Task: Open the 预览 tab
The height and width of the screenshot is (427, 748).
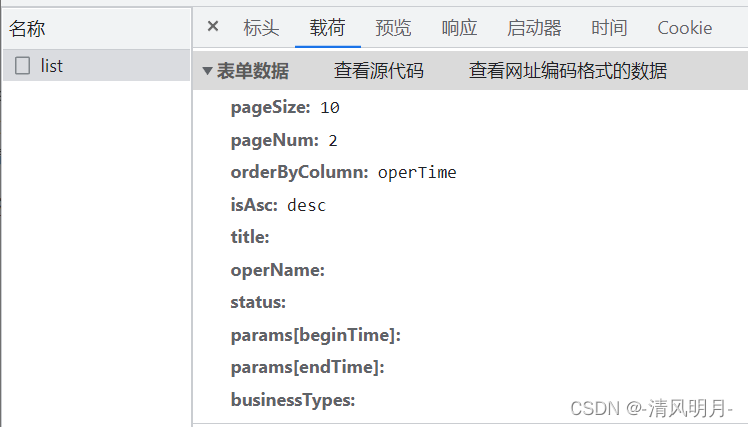Action: click(393, 28)
